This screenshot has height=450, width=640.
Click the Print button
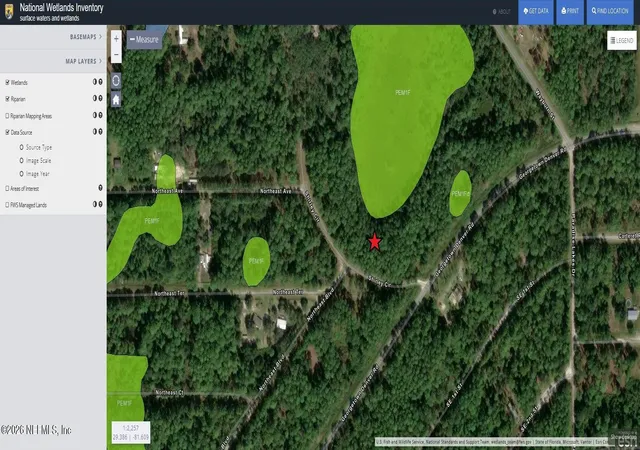point(570,11)
